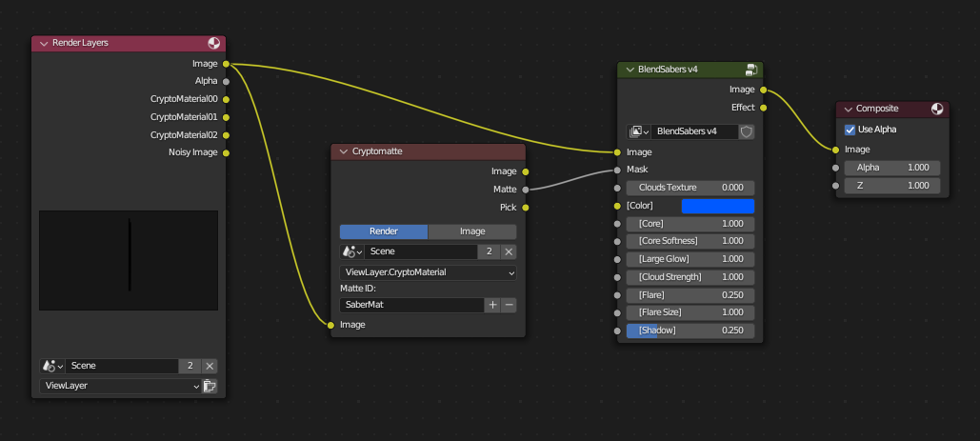Viewport: 980px width, 441px height.
Task: Click the BlendSabers Image output socket
Action: point(763,90)
